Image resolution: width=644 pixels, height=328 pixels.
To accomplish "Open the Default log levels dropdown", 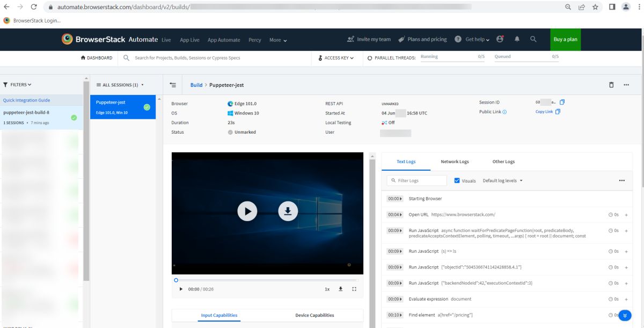I will click(x=503, y=180).
